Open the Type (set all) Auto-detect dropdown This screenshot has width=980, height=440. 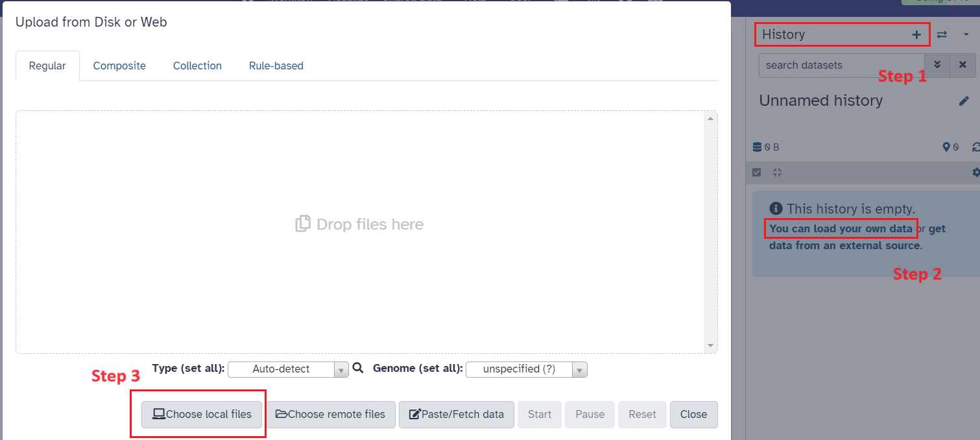pos(288,369)
